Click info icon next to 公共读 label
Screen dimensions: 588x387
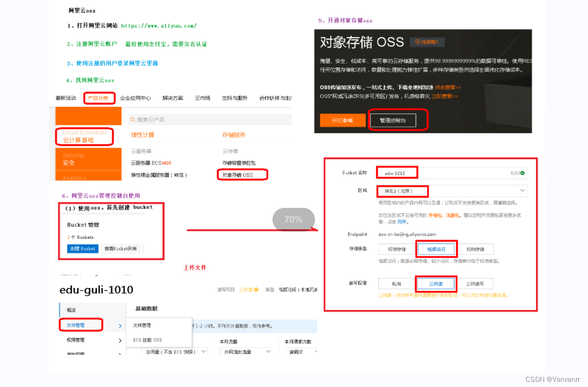(x=256, y=290)
